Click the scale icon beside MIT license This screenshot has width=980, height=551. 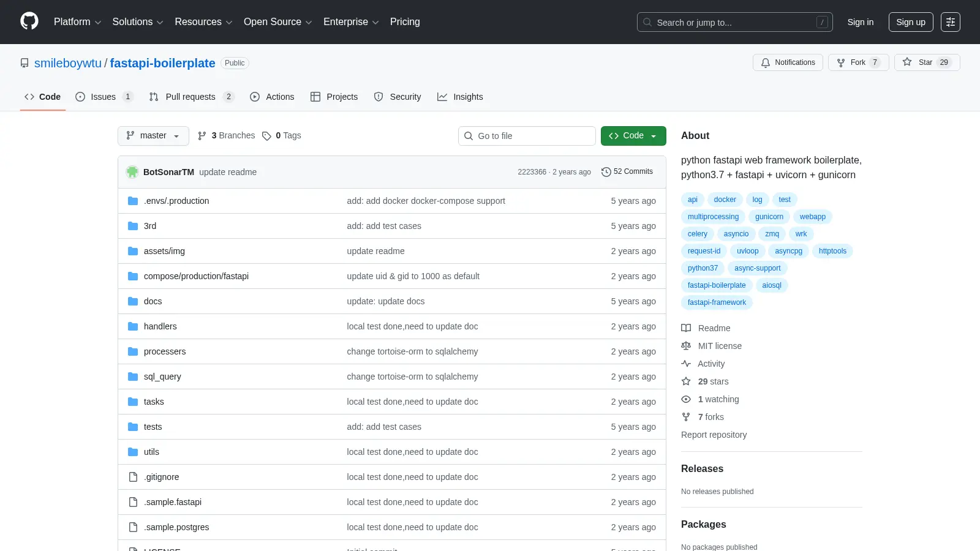[x=686, y=346]
